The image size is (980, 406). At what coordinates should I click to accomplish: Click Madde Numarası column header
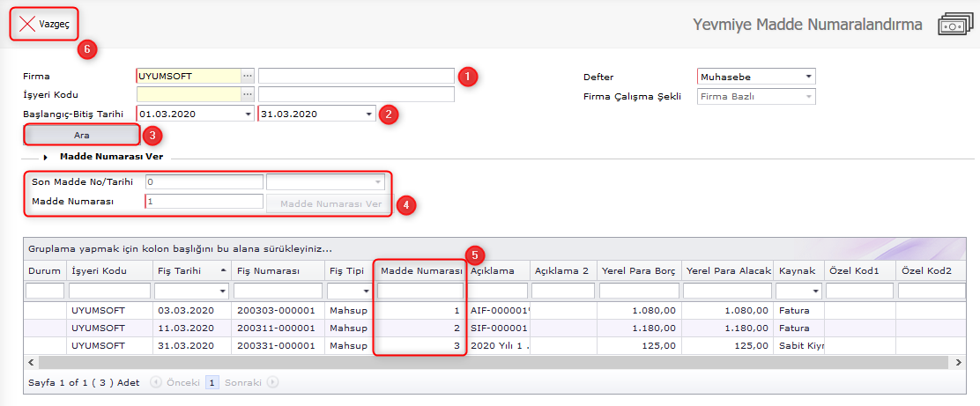pos(419,270)
